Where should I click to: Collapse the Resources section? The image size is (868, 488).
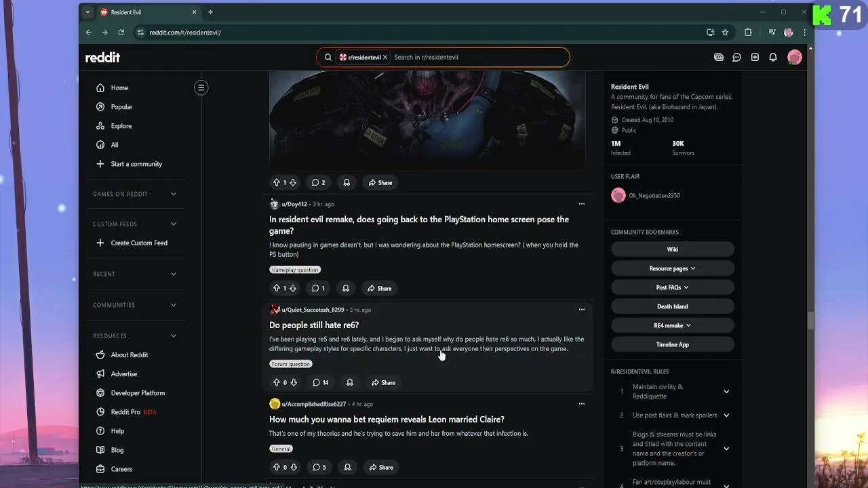point(174,335)
